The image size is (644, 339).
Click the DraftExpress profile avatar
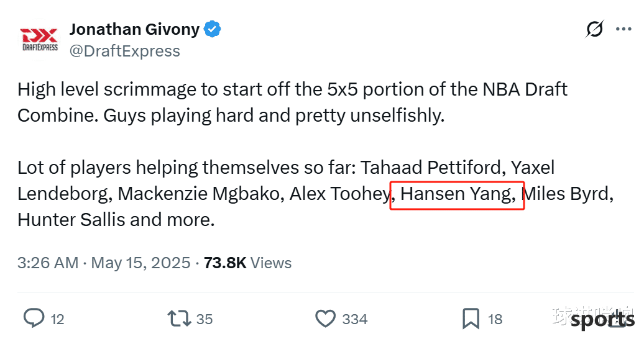coord(40,40)
